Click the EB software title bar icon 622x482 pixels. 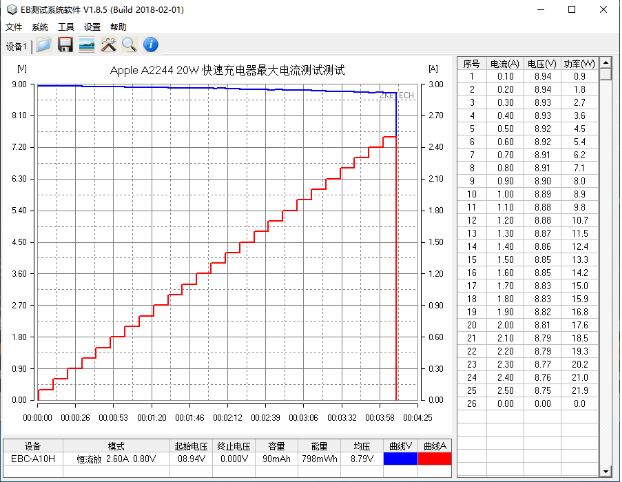coord(12,10)
